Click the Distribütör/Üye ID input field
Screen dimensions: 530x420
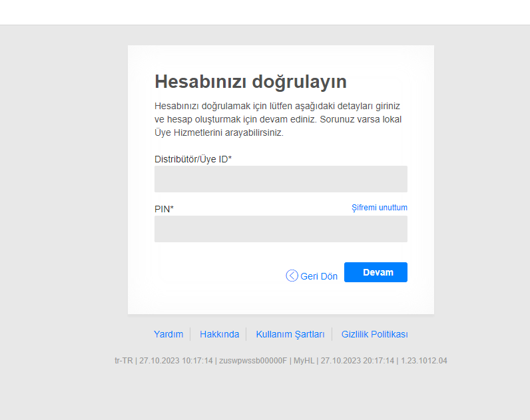point(280,179)
